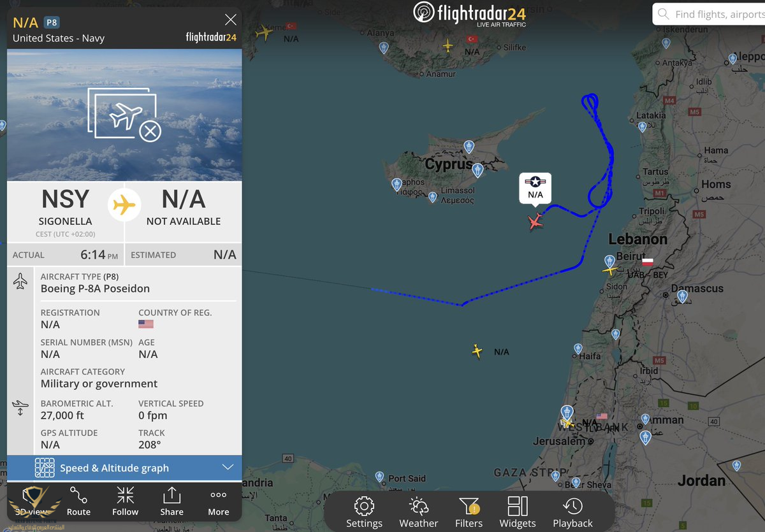Viewport: 765px width, 532px height.
Task: Open the Filters funnel menu
Action: click(469, 512)
